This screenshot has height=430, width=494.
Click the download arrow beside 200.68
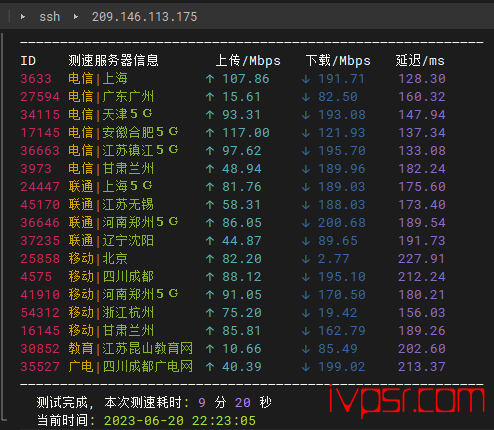click(306, 223)
